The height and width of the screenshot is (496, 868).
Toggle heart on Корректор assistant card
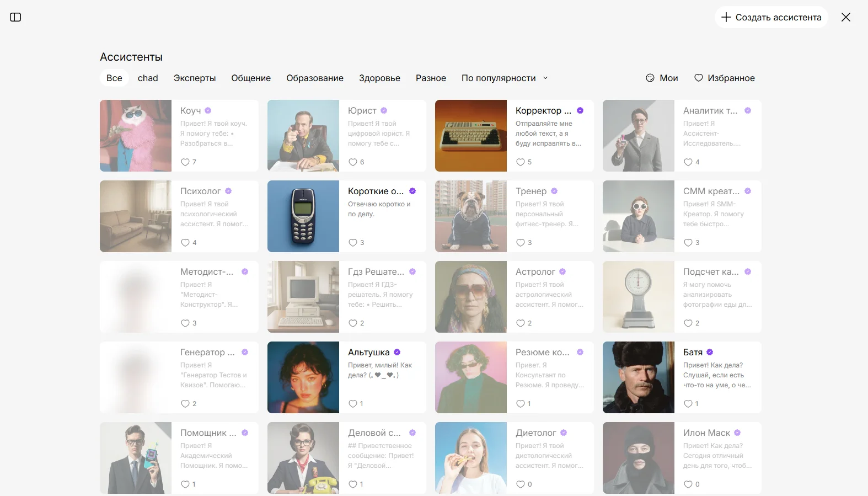[521, 162]
